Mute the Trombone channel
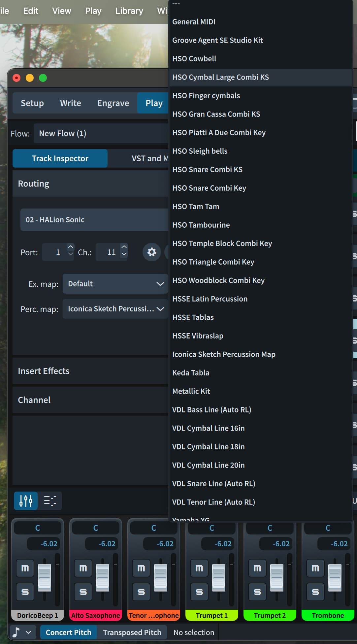 tap(315, 568)
